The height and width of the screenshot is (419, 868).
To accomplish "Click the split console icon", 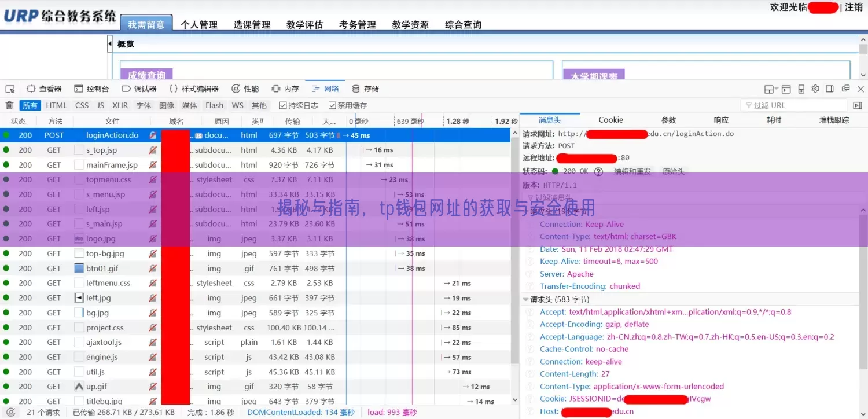I will (x=786, y=89).
